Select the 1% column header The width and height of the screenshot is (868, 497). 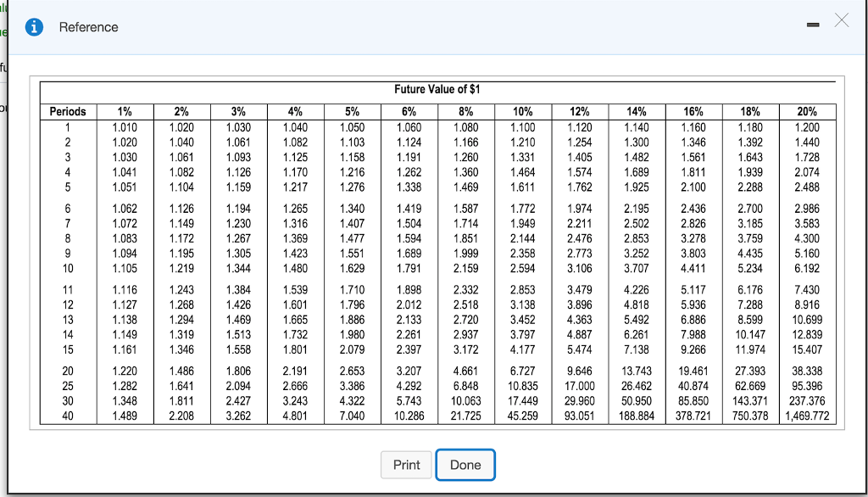(x=124, y=111)
